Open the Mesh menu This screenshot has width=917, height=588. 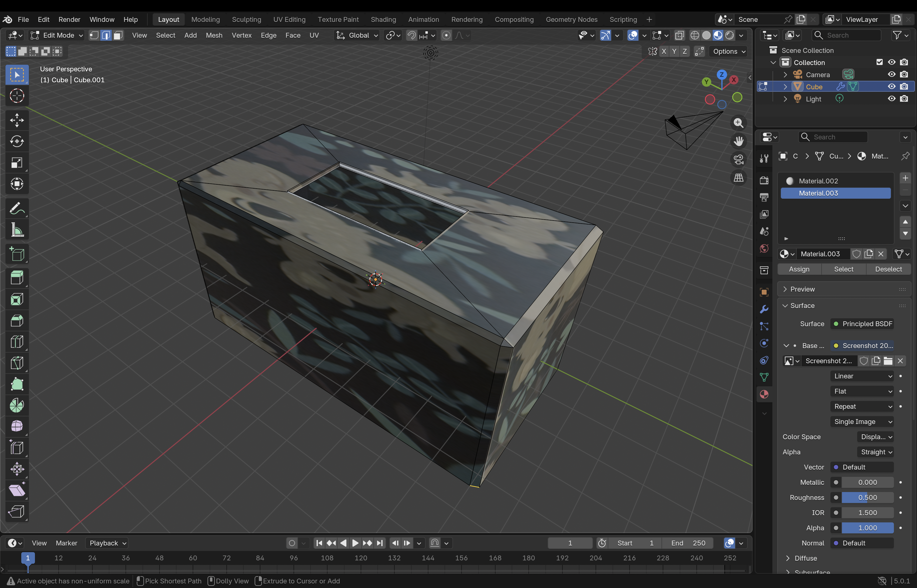pyautogui.click(x=214, y=36)
